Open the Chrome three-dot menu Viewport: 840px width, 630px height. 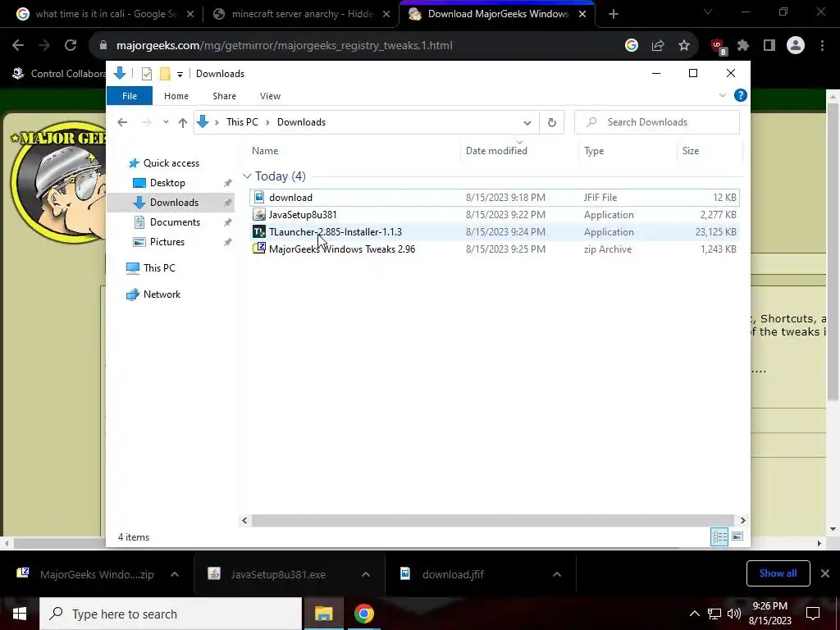(822, 46)
